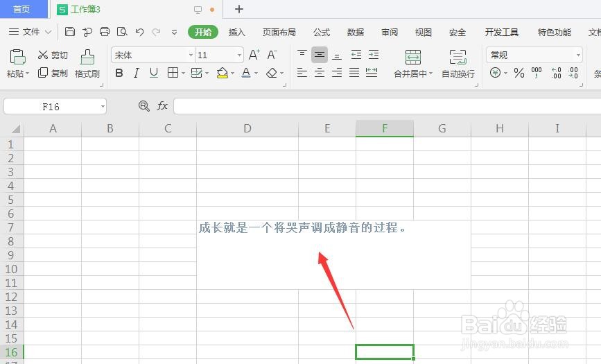
Task: Open the 文件 file menu
Action: [31, 32]
